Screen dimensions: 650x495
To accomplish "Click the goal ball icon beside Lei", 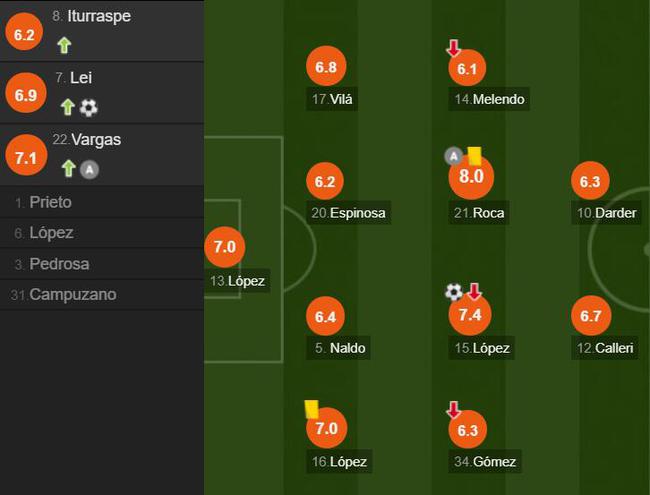I will pos(89,107).
